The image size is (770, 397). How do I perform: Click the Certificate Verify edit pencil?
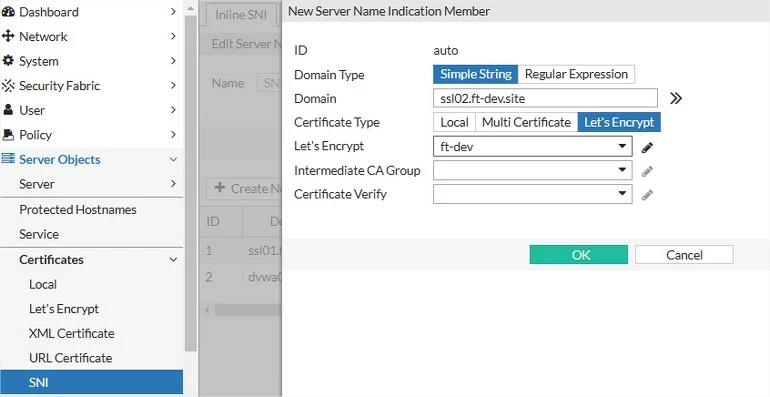click(647, 195)
